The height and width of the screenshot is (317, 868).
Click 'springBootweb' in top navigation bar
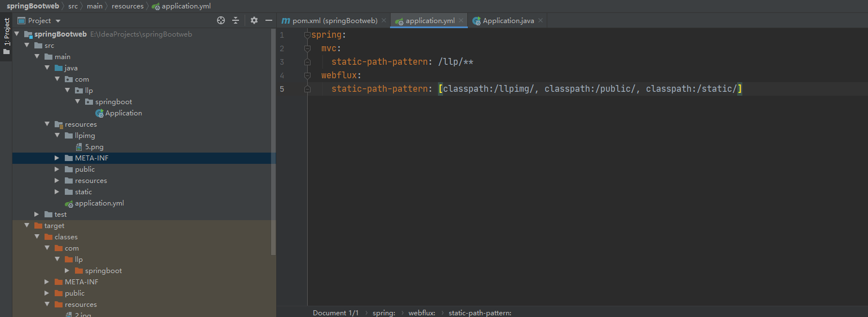[x=33, y=6]
